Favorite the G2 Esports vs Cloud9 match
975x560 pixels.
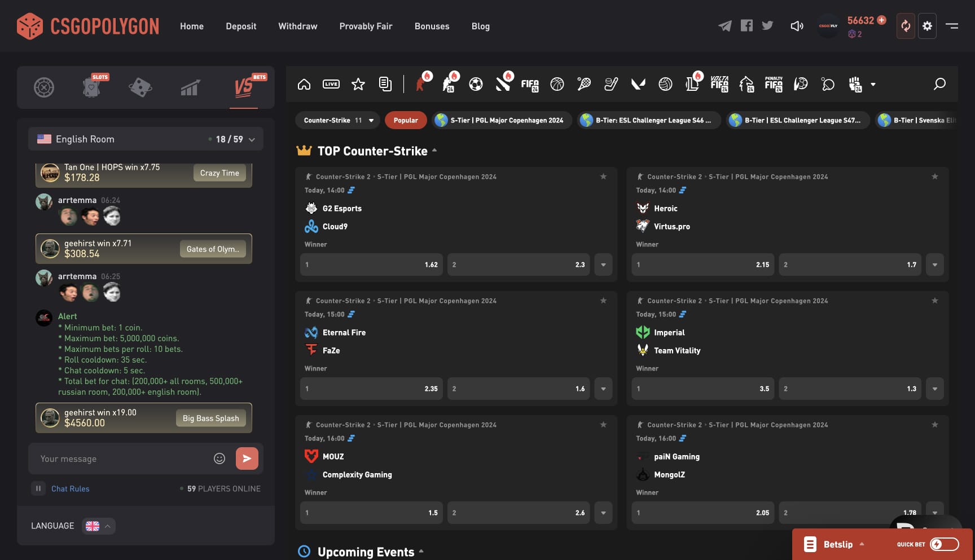coord(603,177)
